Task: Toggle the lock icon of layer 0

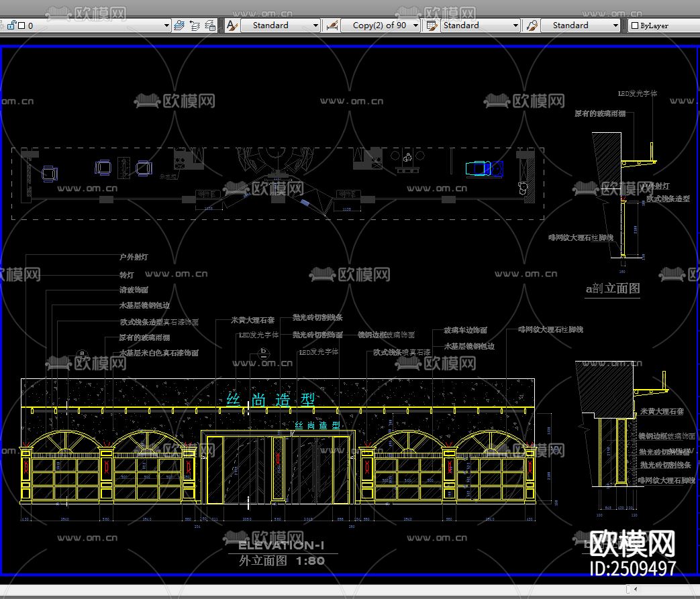Action: click(x=12, y=25)
